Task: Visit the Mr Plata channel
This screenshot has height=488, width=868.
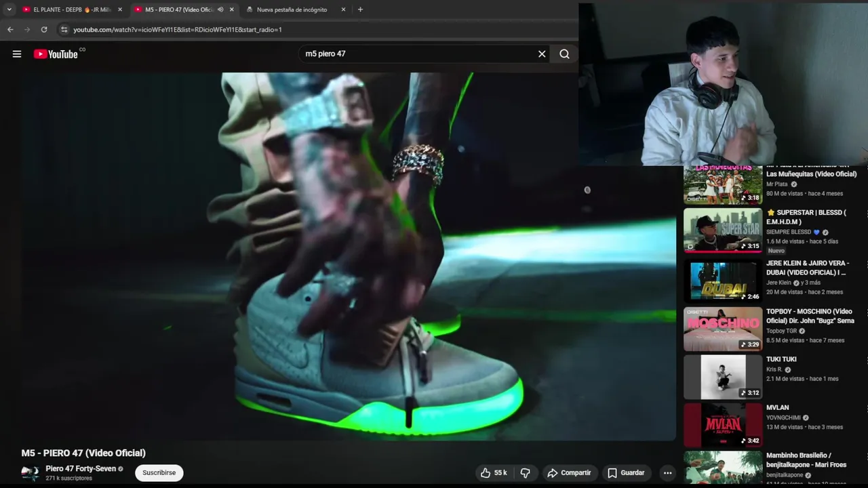Action: click(777, 184)
